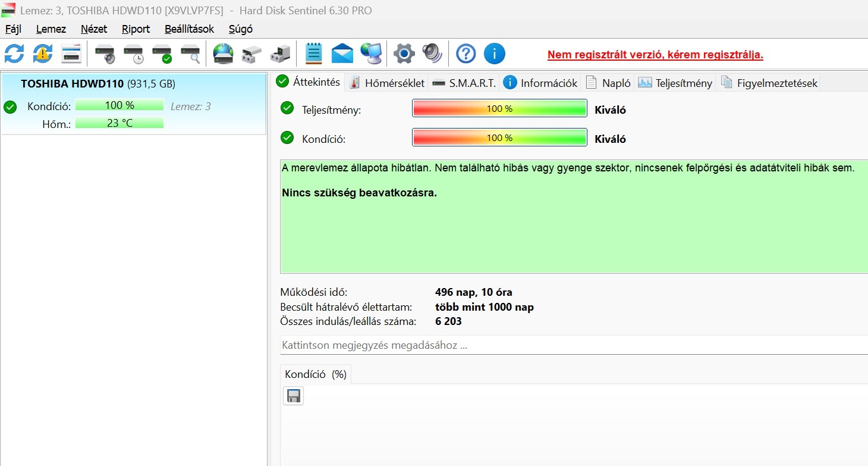Switch to the Hőmérséklet tab
This screenshot has height=466, width=868.
pyautogui.click(x=387, y=83)
